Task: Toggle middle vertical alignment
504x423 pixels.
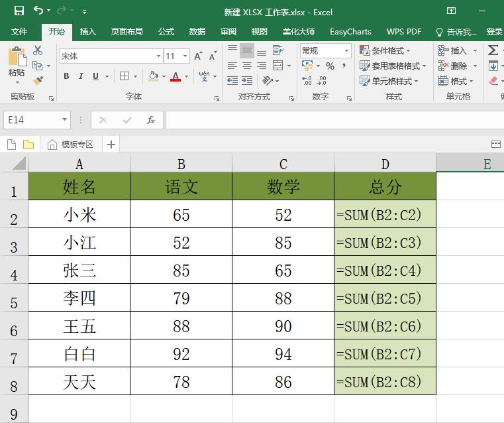Action: pyautogui.click(x=247, y=50)
